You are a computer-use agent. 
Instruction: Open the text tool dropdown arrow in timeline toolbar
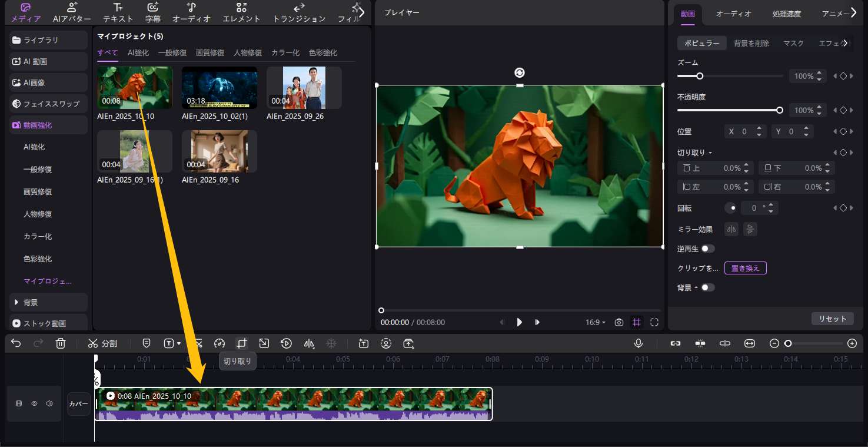click(x=179, y=343)
